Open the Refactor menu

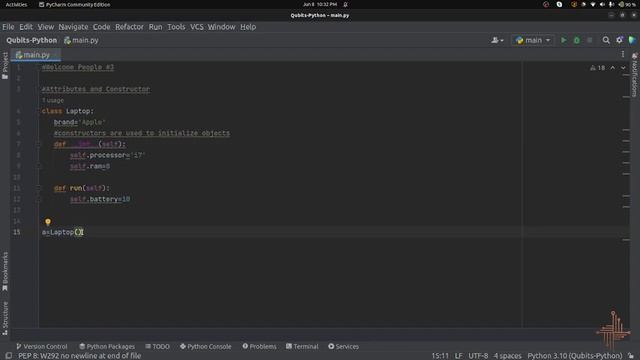point(129,27)
